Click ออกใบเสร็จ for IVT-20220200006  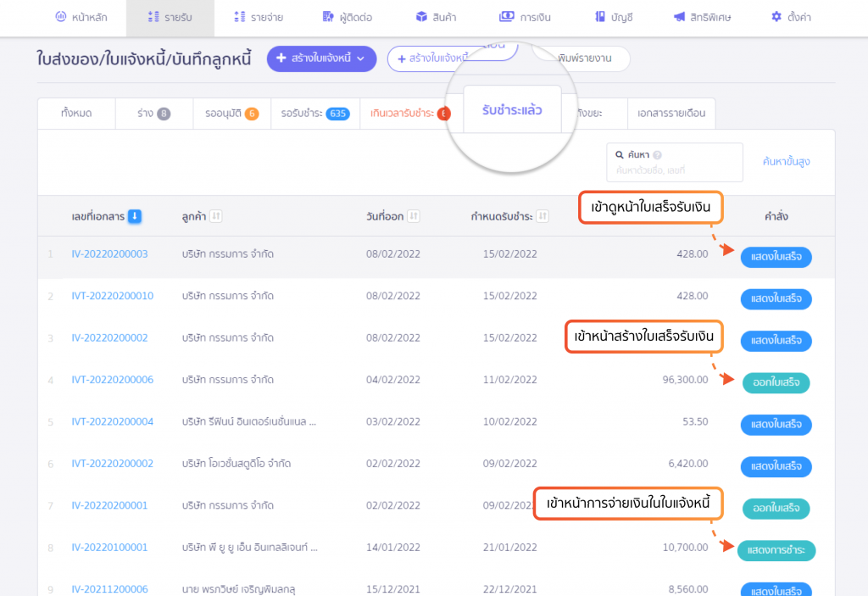[x=776, y=382]
